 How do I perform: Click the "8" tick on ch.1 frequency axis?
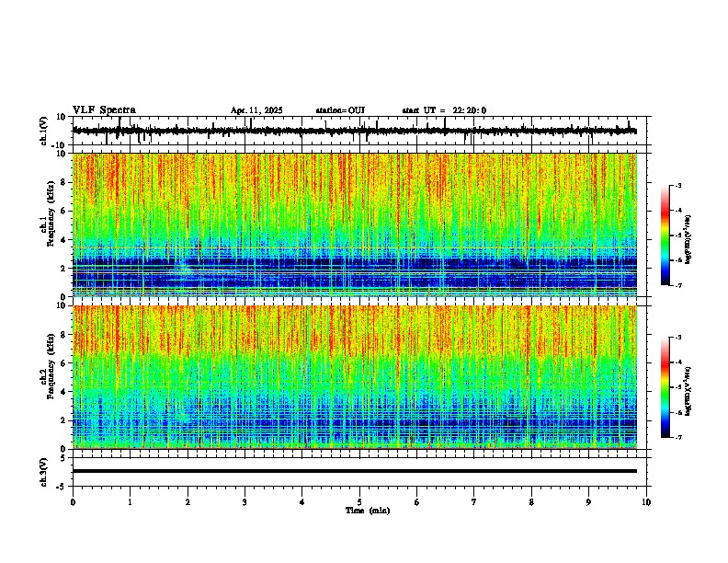pos(64,182)
